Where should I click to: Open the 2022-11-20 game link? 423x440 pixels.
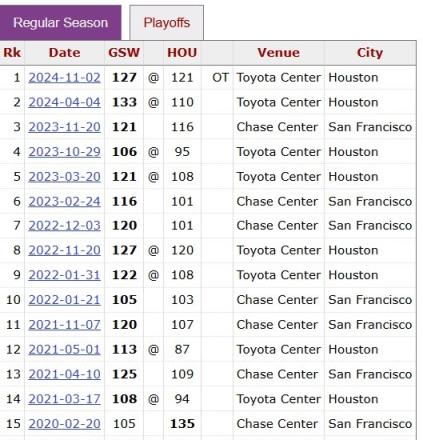pyautogui.click(x=64, y=250)
